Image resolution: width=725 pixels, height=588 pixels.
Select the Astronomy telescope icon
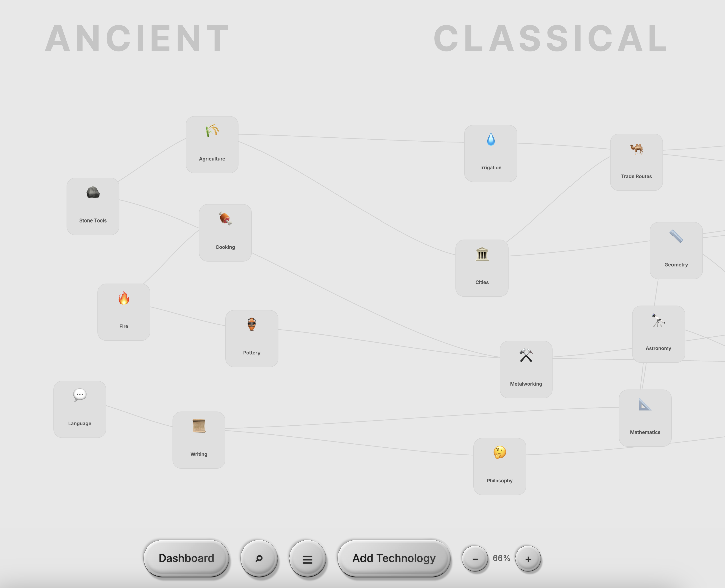pos(658,320)
